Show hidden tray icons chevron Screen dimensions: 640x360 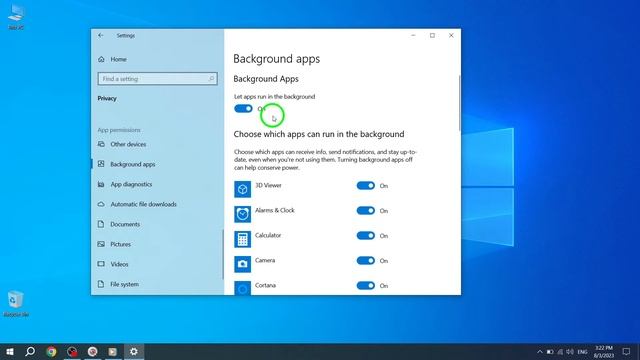pyautogui.click(x=540, y=352)
